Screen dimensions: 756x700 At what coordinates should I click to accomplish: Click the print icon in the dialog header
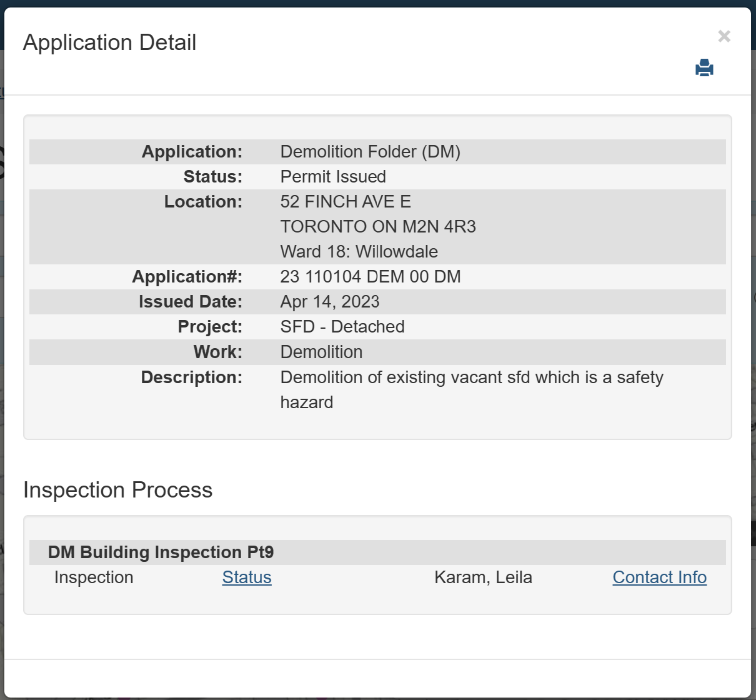(x=704, y=67)
